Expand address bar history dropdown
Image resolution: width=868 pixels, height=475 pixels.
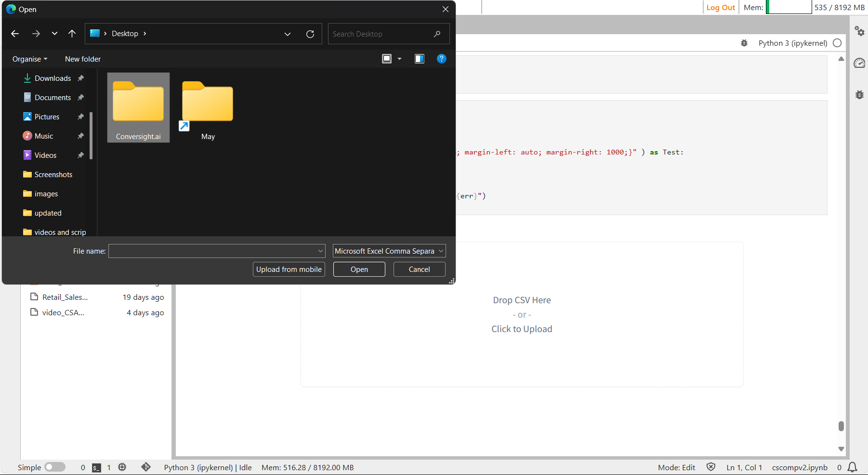(288, 34)
